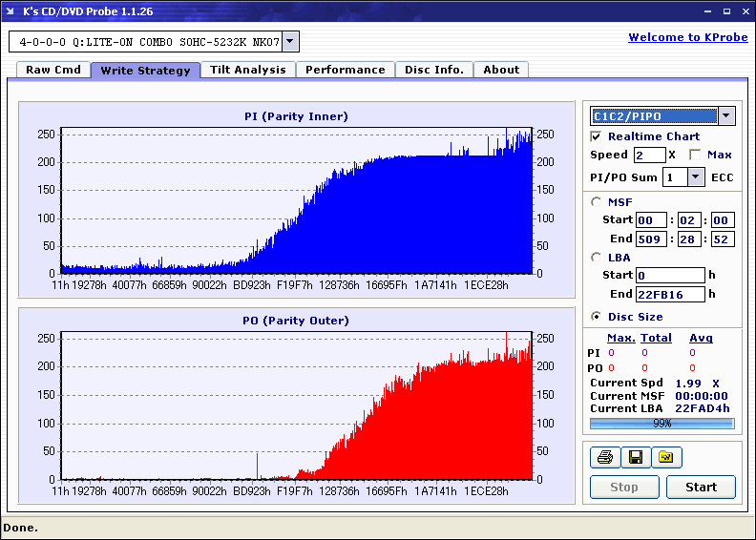The width and height of the screenshot is (756, 540).
Task: Click the MSF End minutes field 509
Action: coord(651,239)
